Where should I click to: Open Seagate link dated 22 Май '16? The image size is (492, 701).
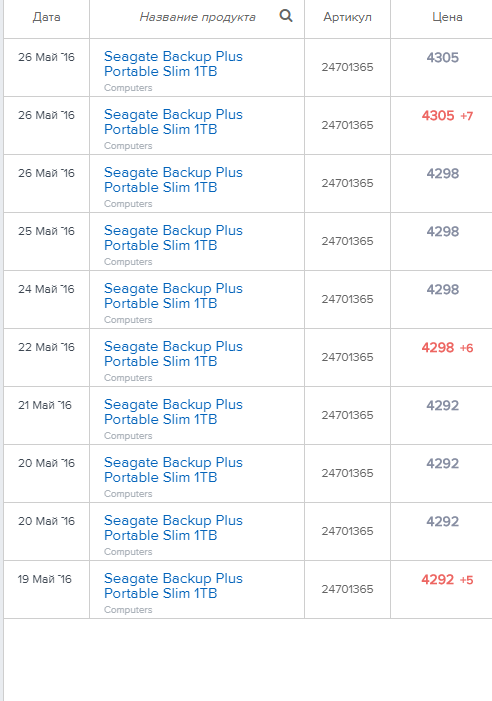(173, 354)
